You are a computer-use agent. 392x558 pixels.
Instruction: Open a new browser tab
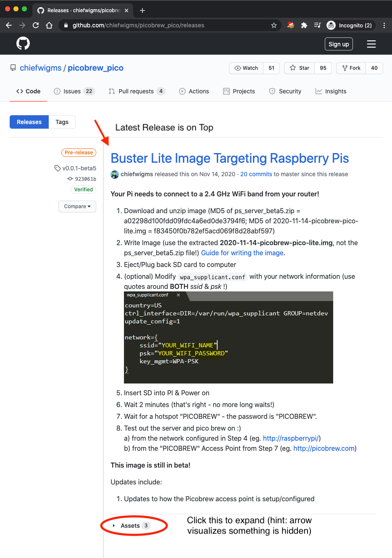coord(142,11)
